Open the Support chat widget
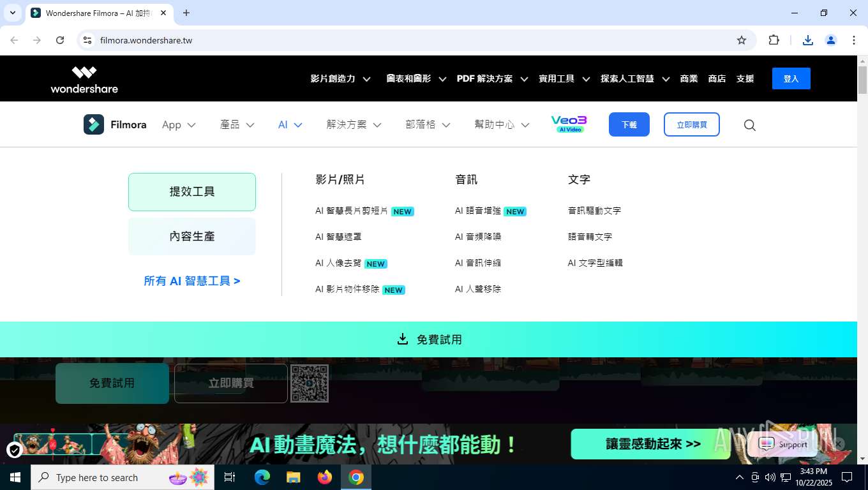The width and height of the screenshot is (868, 490). point(784,445)
